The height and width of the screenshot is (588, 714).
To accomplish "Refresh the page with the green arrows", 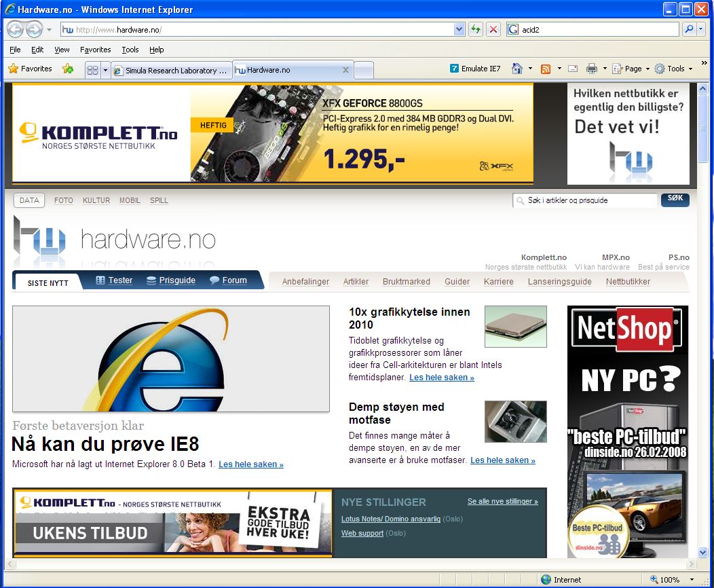I will pyautogui.click(x=476, y=30).
